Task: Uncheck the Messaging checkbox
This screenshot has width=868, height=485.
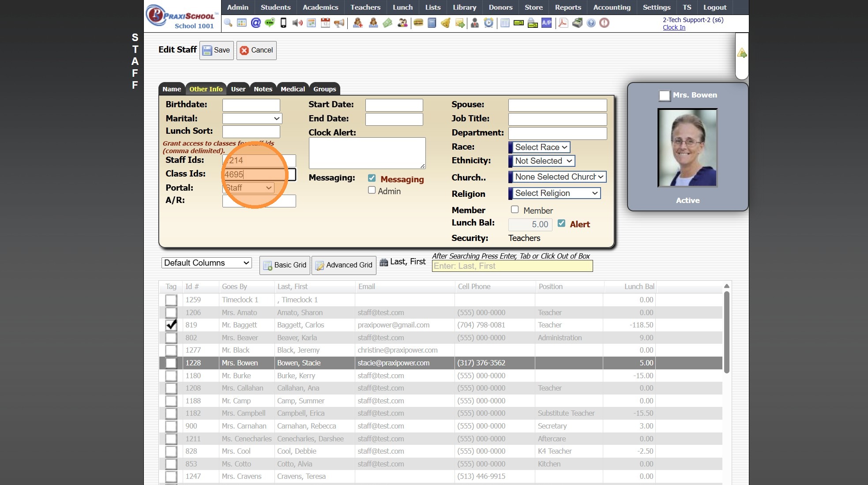Action: pos(372,178)
